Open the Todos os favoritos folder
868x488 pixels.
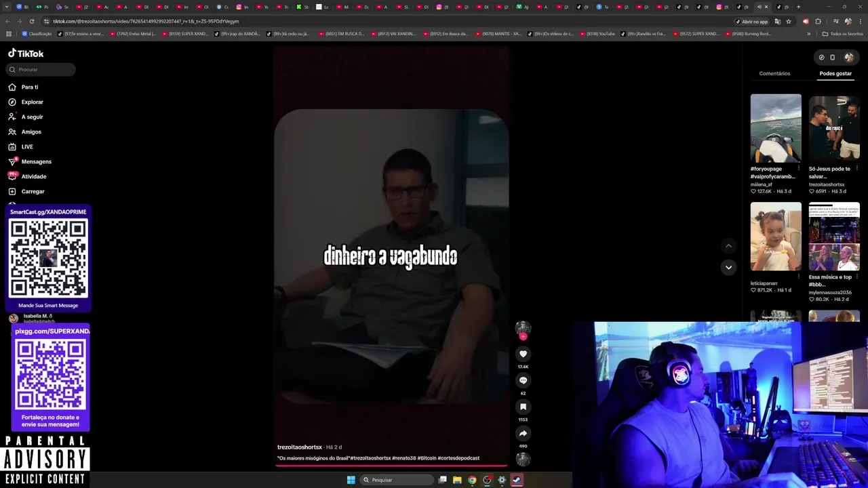(x=843, y=33)
